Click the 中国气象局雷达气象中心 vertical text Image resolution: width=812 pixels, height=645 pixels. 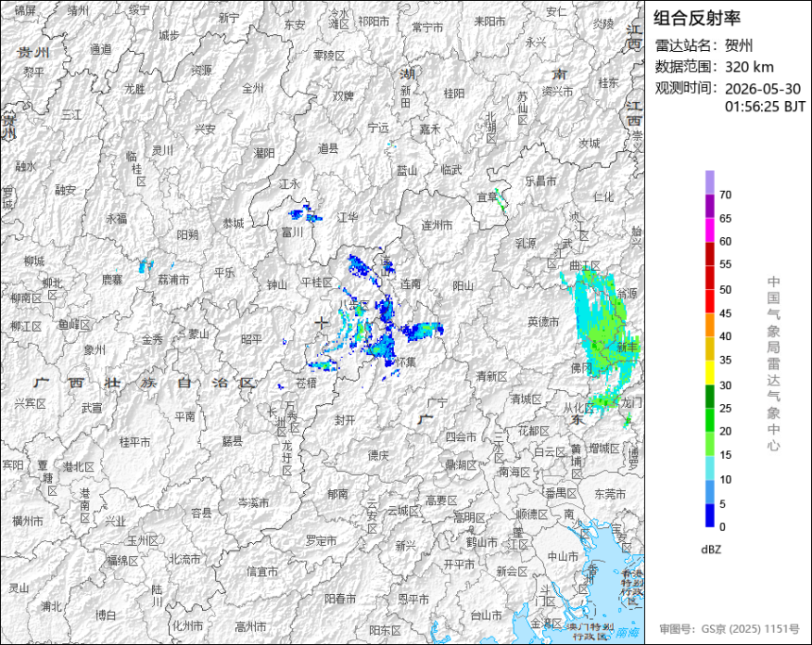[x=773, y=364]
